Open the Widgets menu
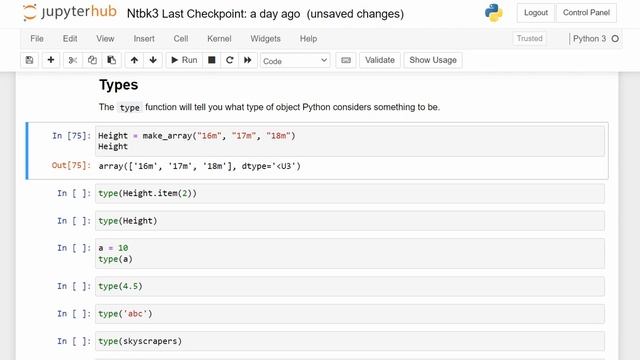This screenshot has width=640, height=360. tap(265, 39)
